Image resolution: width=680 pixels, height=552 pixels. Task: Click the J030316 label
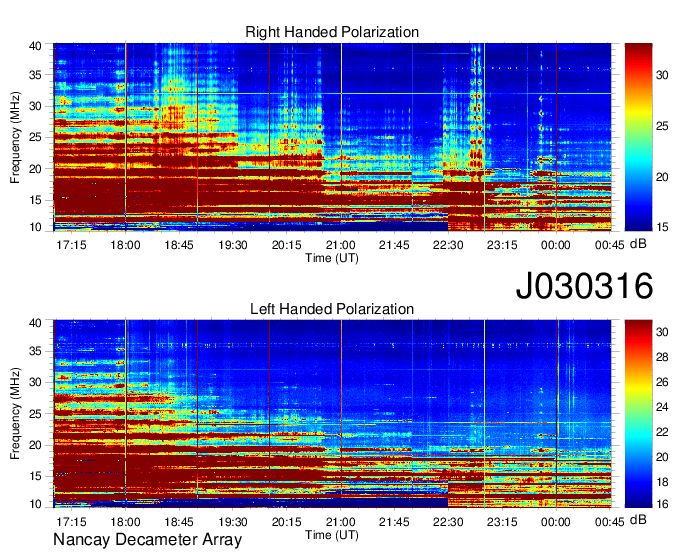coord(584,285)
